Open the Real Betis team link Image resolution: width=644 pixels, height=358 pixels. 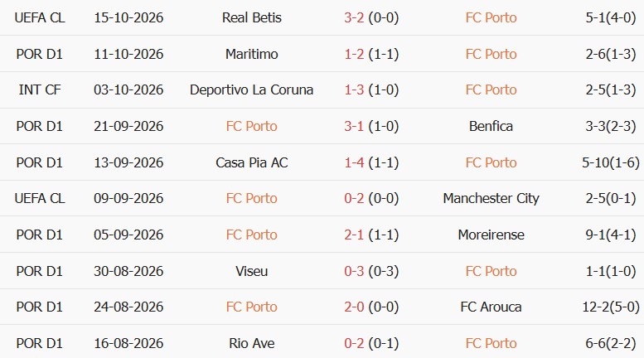tap(252, 17)
